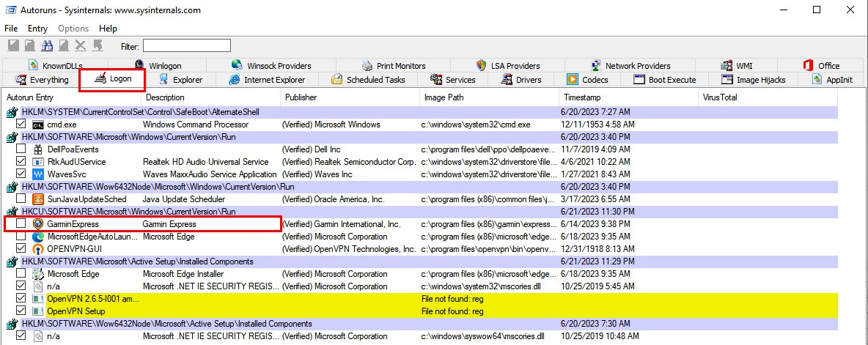Click the DellPoaEvents entry icon

[37, 149]
